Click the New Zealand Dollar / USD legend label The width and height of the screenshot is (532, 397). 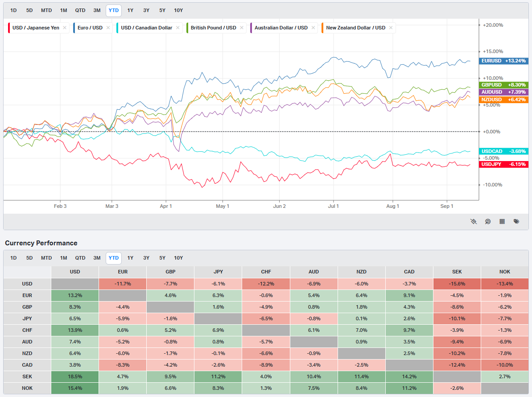coord(355,28)
